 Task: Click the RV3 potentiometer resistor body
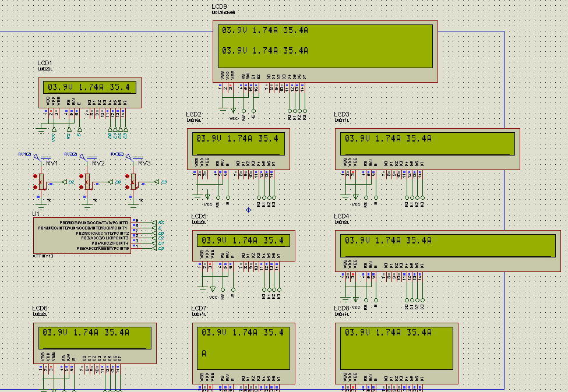133,181
